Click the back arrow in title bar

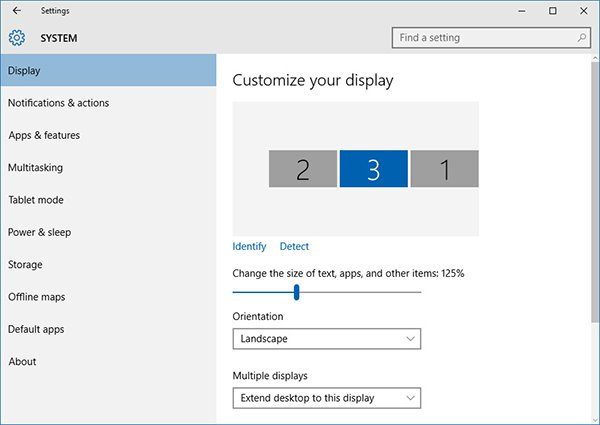click(x=16, y=11)
